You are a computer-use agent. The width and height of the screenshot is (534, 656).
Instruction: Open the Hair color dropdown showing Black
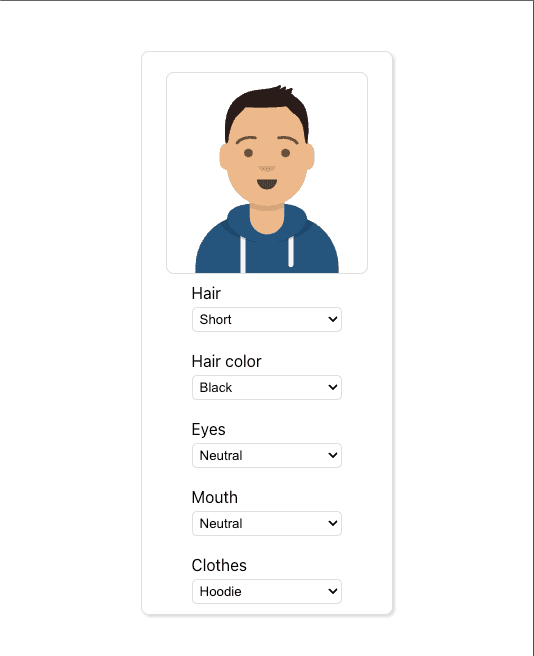coord(267,387)
